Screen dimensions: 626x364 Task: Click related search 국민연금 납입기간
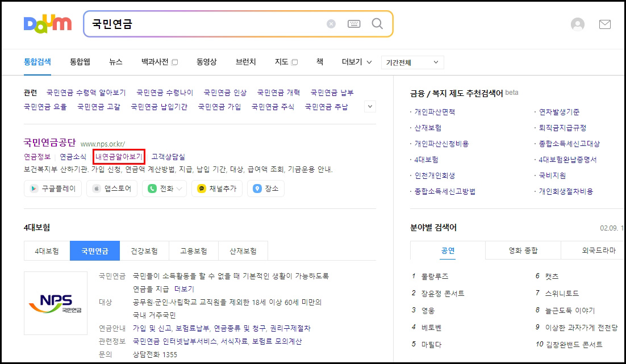pyautogui.click(x=159, y=107)
